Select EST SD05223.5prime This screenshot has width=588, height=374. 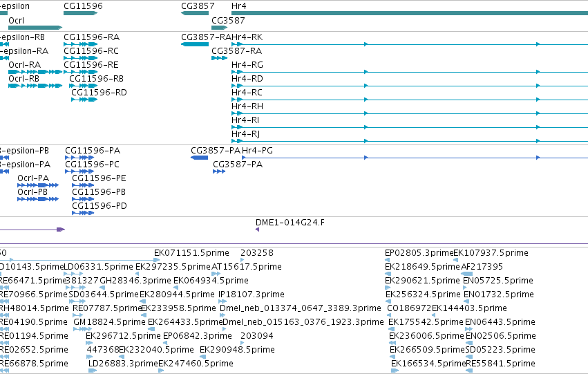pyautogui.click(x=468, y=357)
